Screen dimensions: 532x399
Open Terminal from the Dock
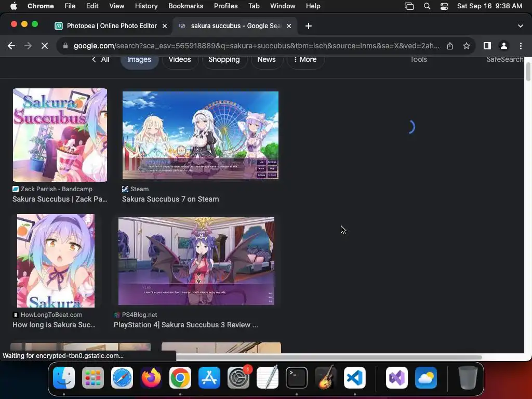(297, 378)
